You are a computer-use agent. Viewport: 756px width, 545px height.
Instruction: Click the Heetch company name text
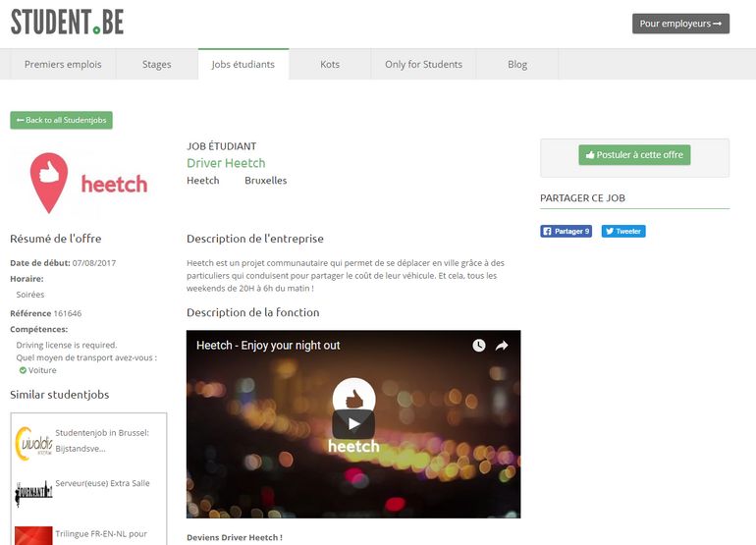tap(203, 181)
